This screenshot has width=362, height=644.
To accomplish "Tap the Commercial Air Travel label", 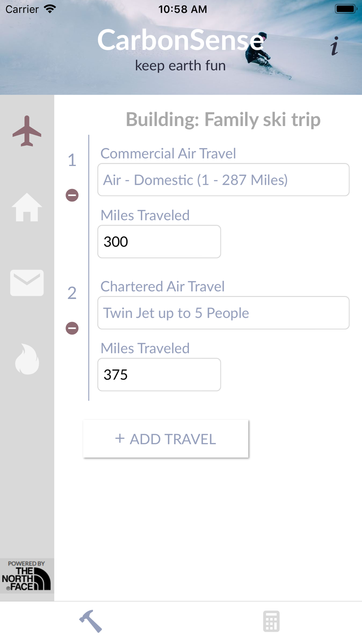I will point(168,154).
